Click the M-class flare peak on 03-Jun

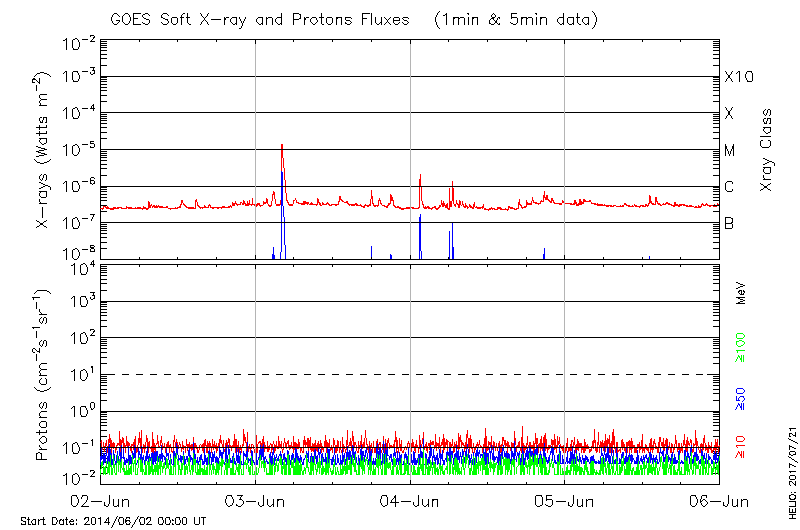coord(282,146)
